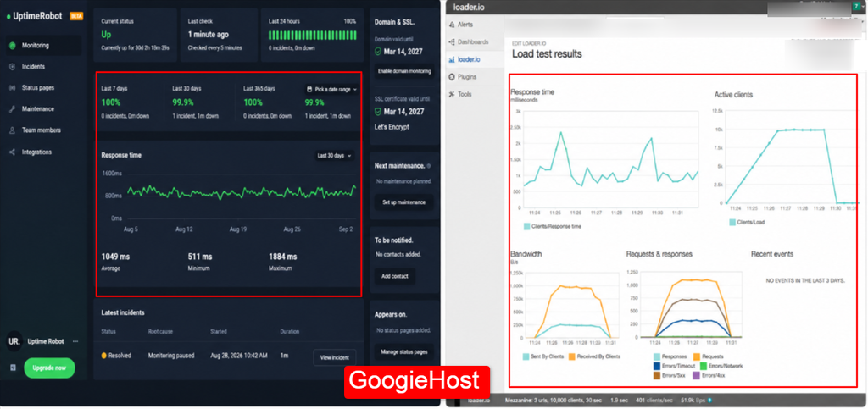Click the '511 ms' minimum value
This screenshot has width=868, height=409.
[200, 257]
